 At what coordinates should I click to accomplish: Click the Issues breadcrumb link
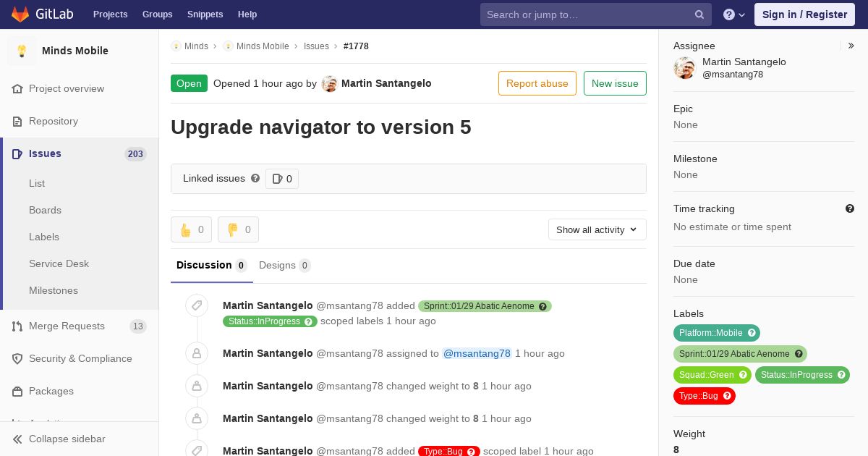tap(316, 46)
